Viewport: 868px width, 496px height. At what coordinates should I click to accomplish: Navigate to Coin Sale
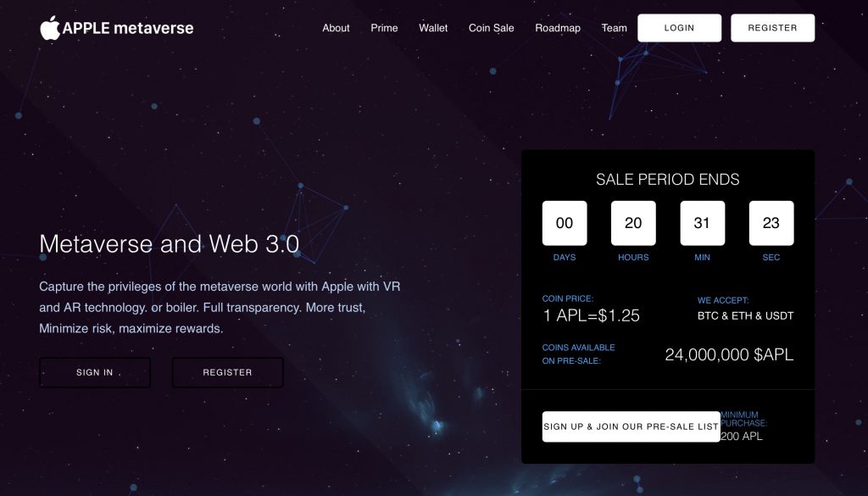[491, 28]
